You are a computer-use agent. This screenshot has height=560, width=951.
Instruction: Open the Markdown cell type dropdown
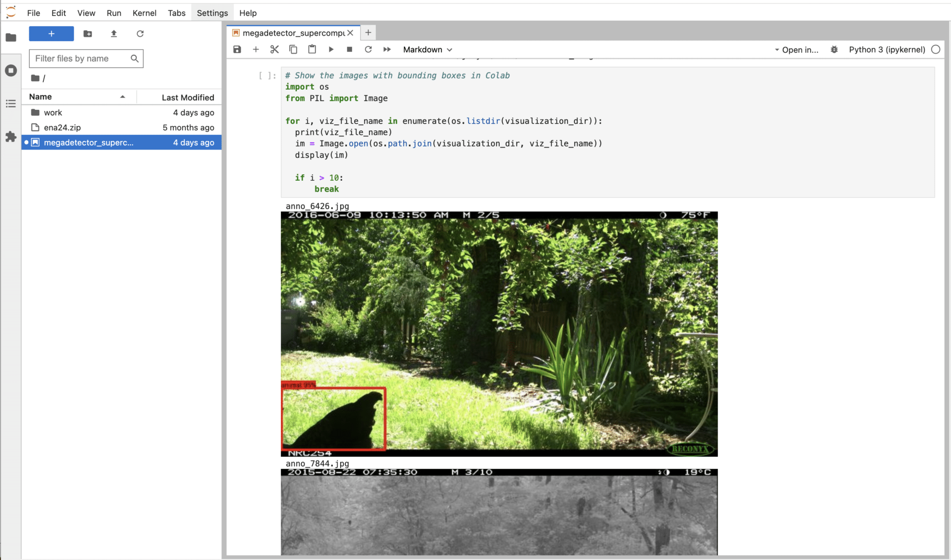pos(427,50)
